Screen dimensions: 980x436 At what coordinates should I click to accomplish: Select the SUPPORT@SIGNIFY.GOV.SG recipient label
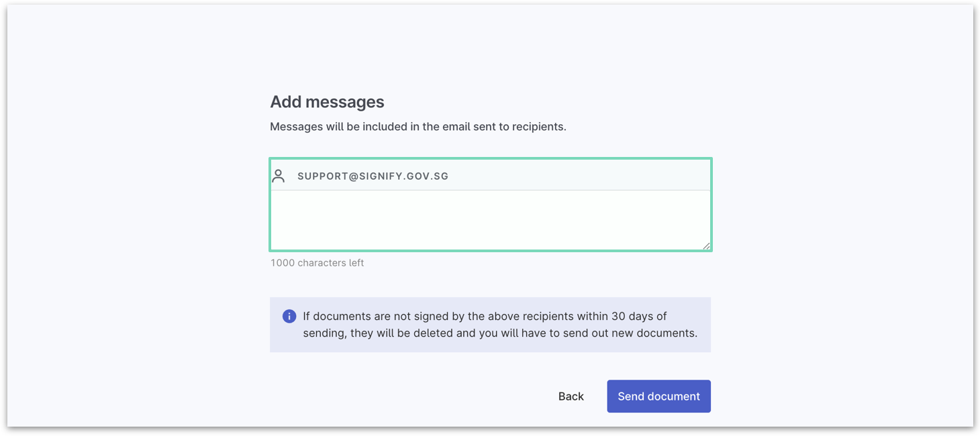[x=373, y=176]
